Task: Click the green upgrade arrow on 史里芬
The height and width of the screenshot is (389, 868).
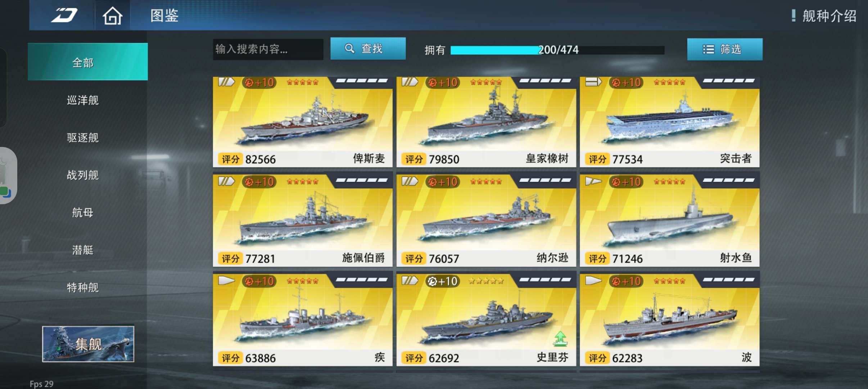Action: pos(560,339)
